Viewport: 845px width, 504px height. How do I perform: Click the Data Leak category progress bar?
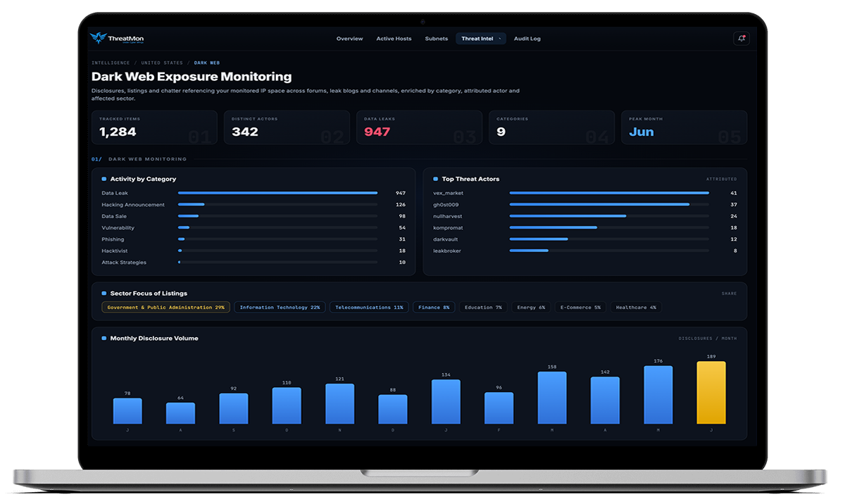[277, 193]
